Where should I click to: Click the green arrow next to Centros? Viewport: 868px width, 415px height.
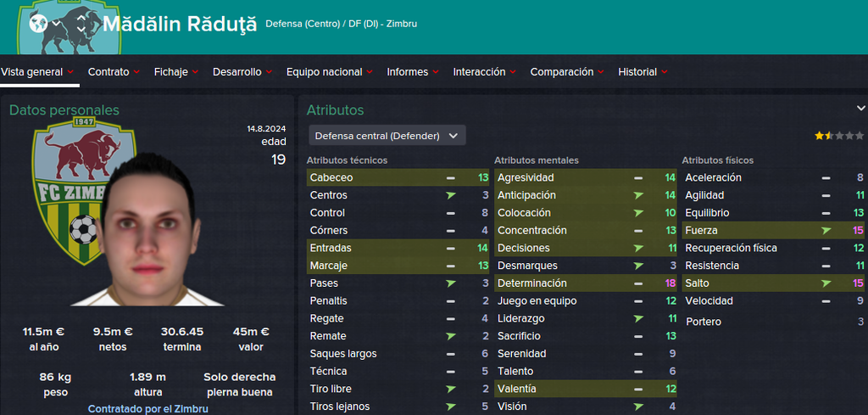[x=451, y=195]
